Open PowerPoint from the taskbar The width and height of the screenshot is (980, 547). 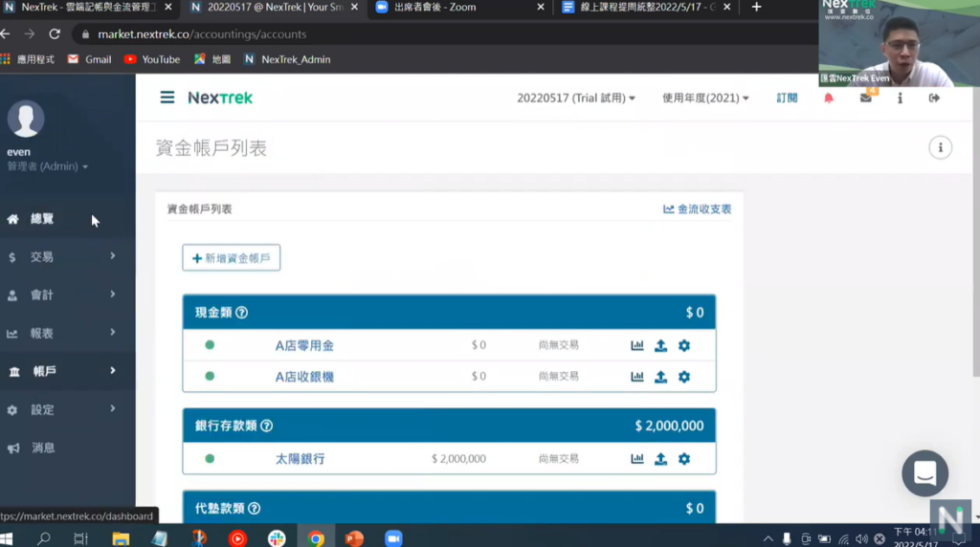click(x=354, y=538)
